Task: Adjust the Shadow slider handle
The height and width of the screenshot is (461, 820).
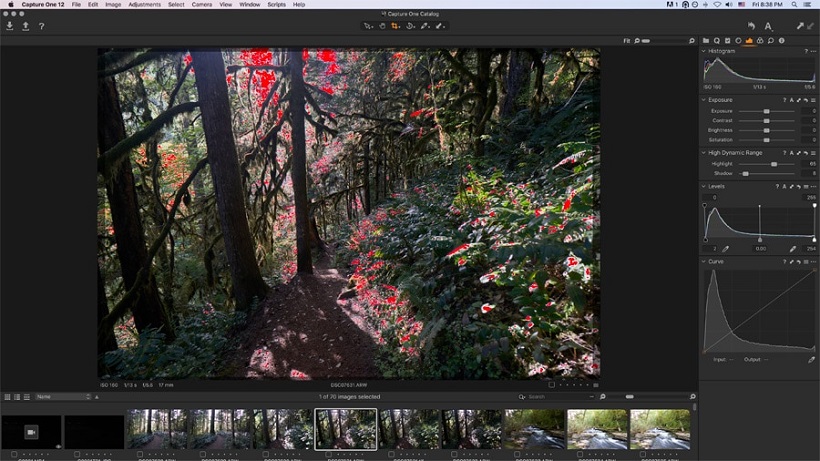Action: click(746, 174)
